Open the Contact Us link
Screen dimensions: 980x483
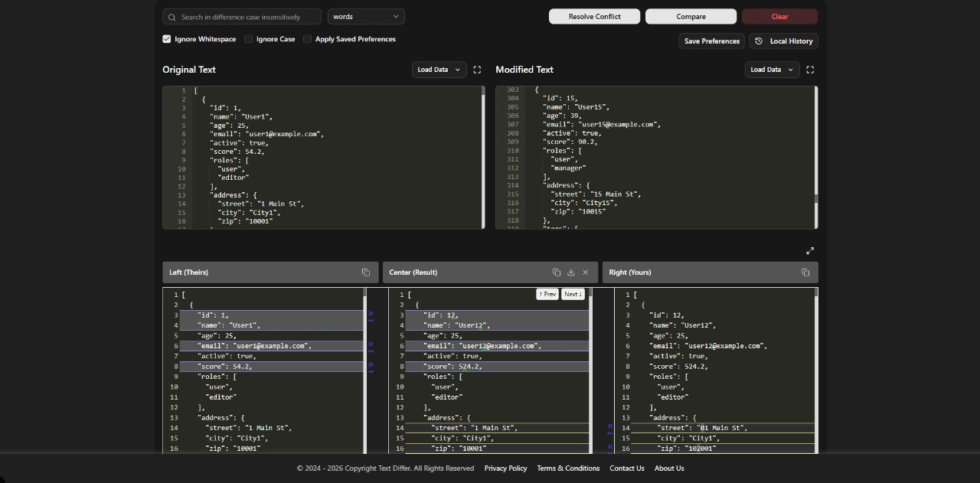[x=627, y=468]
